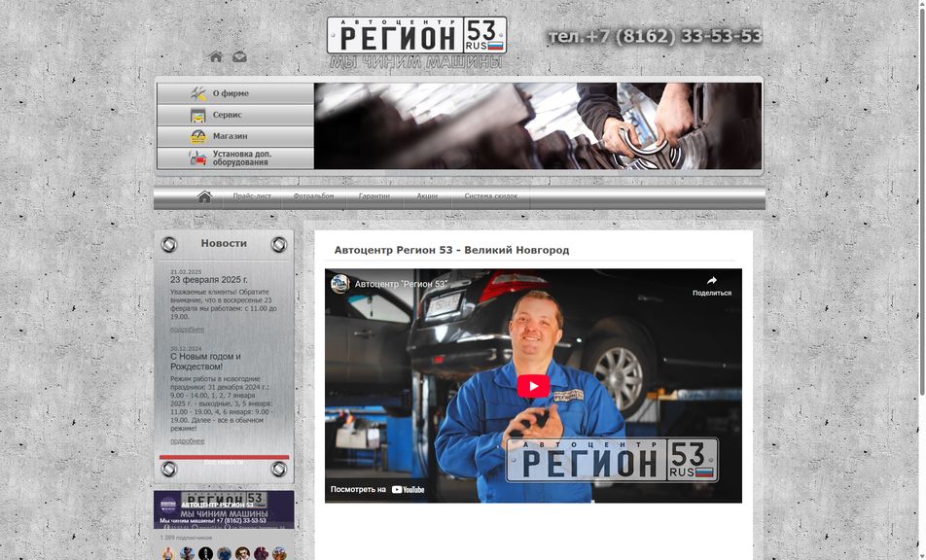Open the Фотоальбом section
This screenshot has width=926, height=560.
point(313,196)
